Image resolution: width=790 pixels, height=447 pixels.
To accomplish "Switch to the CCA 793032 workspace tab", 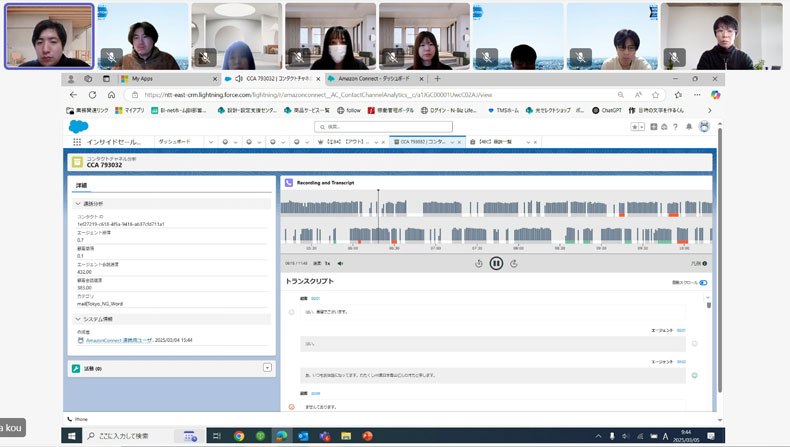I will tap(422, 142).
